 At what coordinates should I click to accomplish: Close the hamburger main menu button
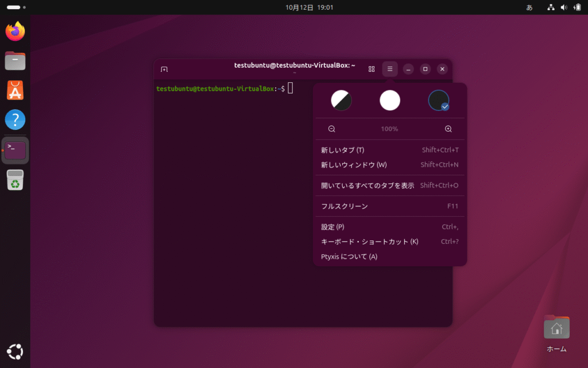[390, 69]
